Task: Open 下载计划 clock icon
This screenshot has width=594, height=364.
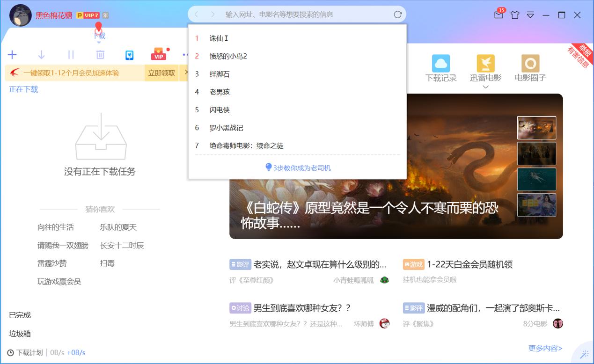Action: (10, 353)
